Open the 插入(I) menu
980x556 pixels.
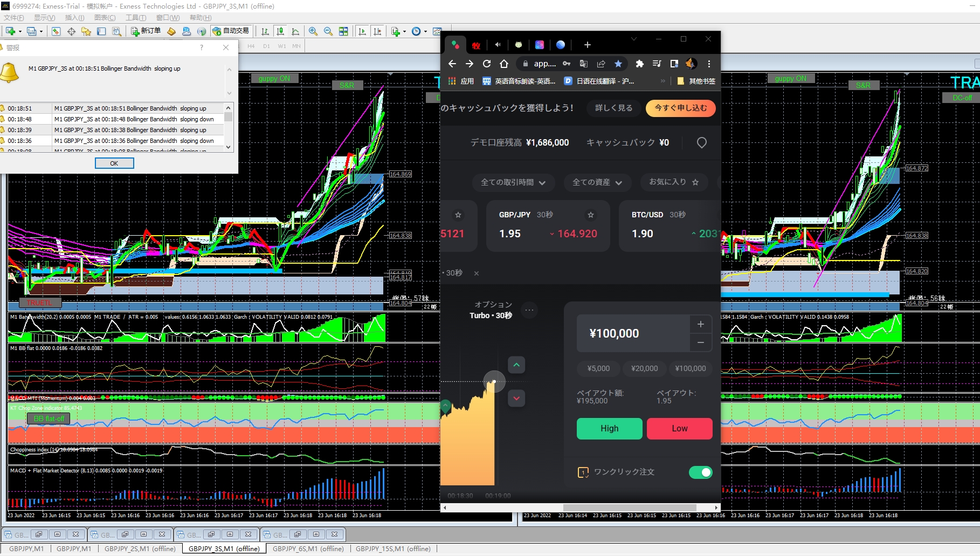tap(74, 18)
